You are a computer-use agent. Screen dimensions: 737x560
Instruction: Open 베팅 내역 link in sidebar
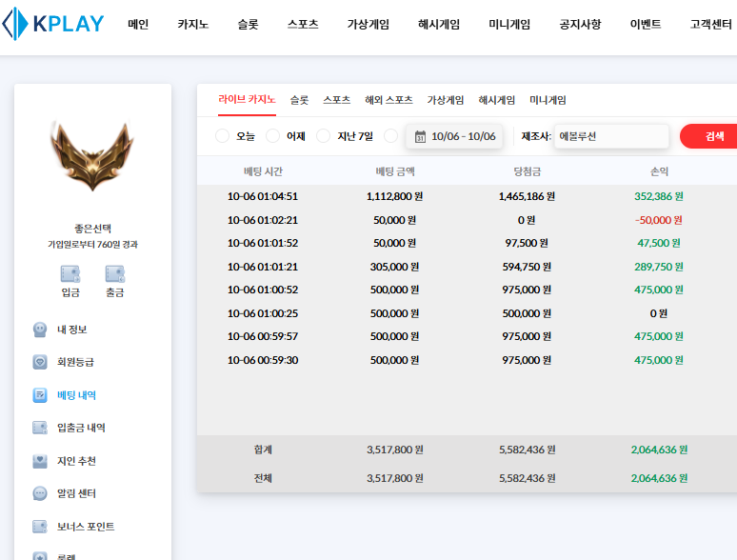click(x=76, y=395)
